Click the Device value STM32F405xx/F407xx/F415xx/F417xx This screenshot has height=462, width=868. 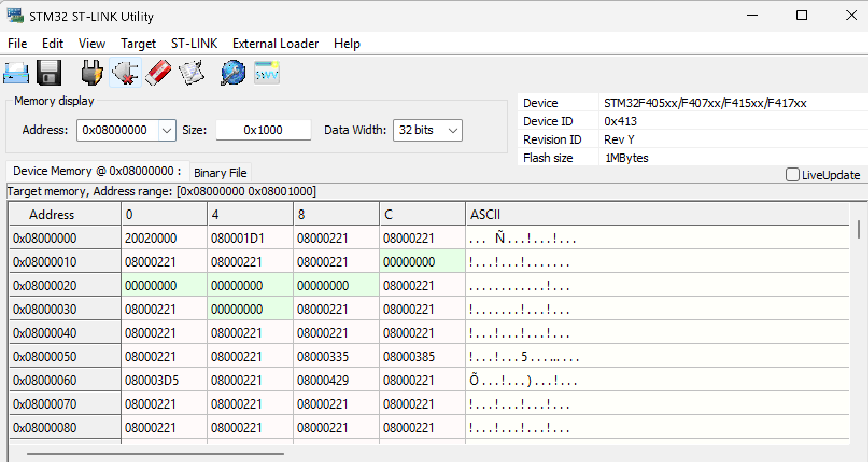(x=705, y=103)
